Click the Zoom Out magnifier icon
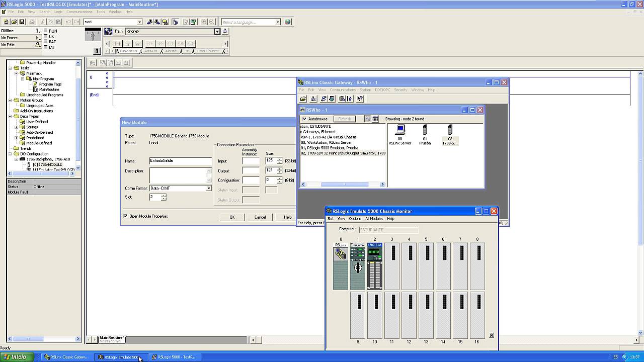 tap(212, 22)
